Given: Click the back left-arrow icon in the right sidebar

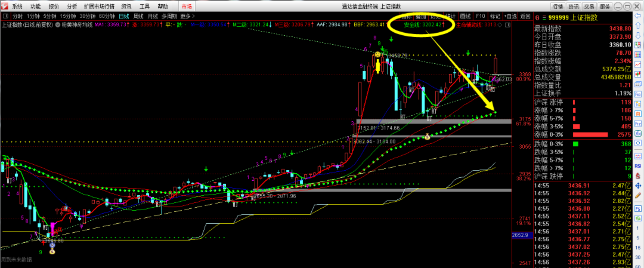Looking at the screenshot, I should point(637,16).
